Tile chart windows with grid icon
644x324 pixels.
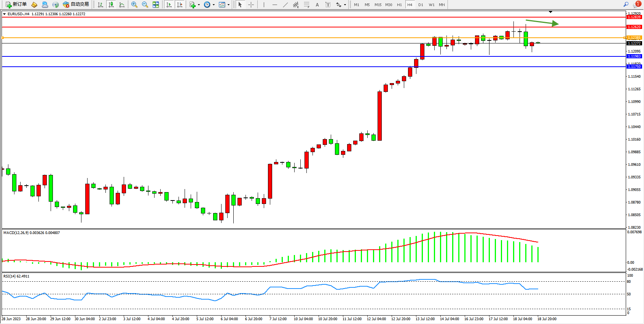[x=156, y=5]
